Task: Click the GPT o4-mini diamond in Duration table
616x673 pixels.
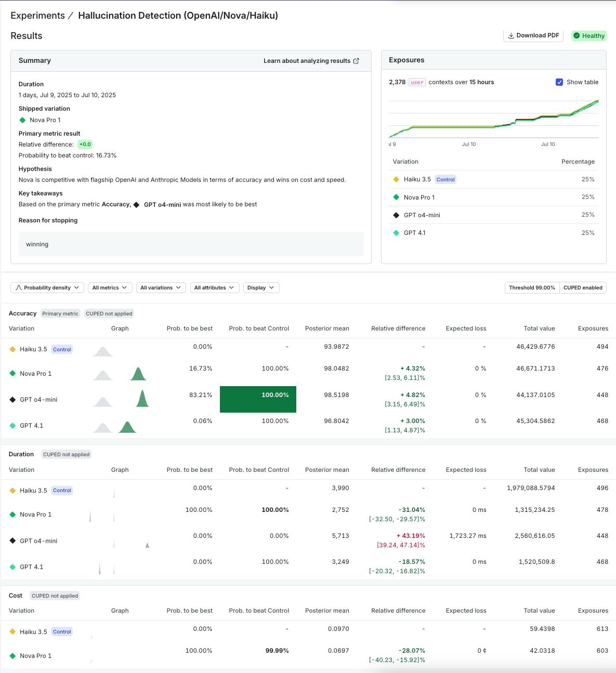Action: (x=12, y=541)
